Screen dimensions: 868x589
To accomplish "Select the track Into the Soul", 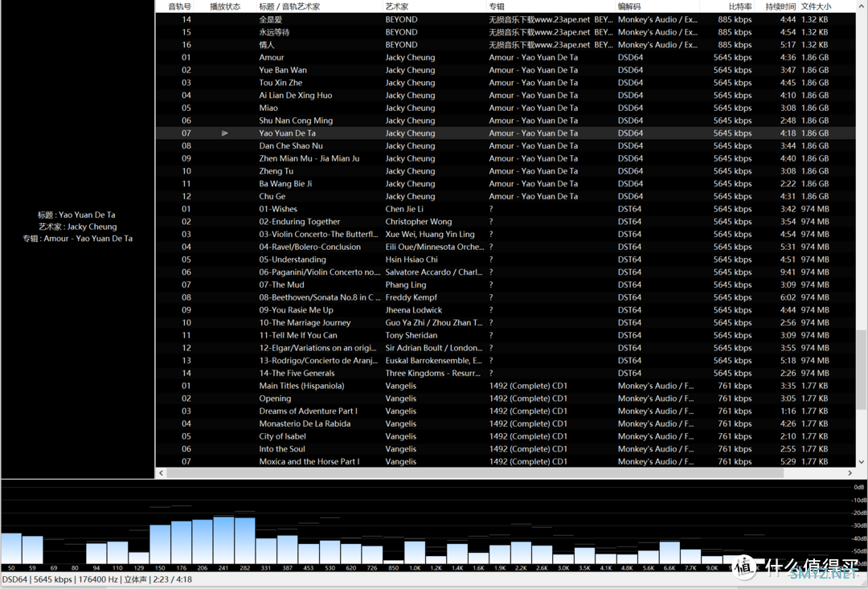I will pos(282,449).
